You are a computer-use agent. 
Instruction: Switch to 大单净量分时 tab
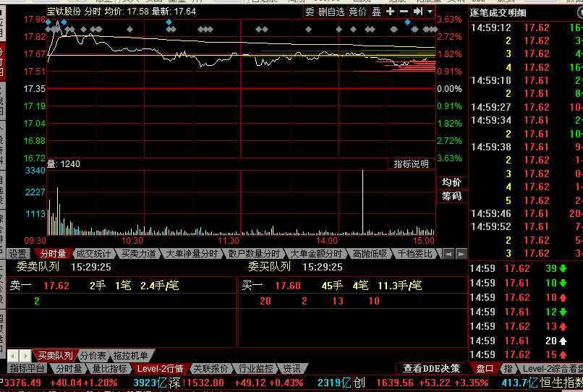point(191,254)
